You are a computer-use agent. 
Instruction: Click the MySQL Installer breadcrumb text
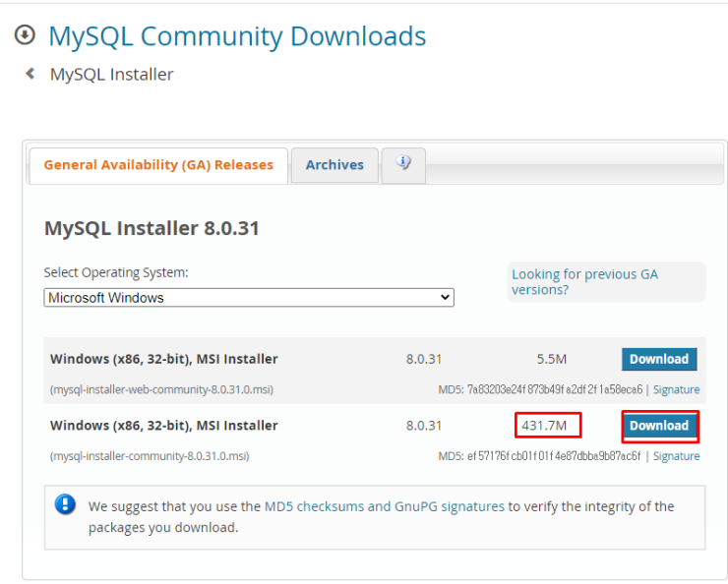coord(112,74)
